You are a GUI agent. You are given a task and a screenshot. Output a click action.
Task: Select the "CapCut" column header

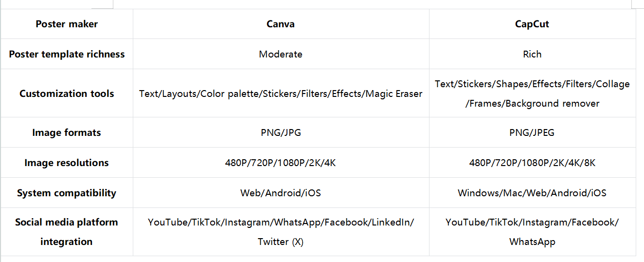pos(532,24)
